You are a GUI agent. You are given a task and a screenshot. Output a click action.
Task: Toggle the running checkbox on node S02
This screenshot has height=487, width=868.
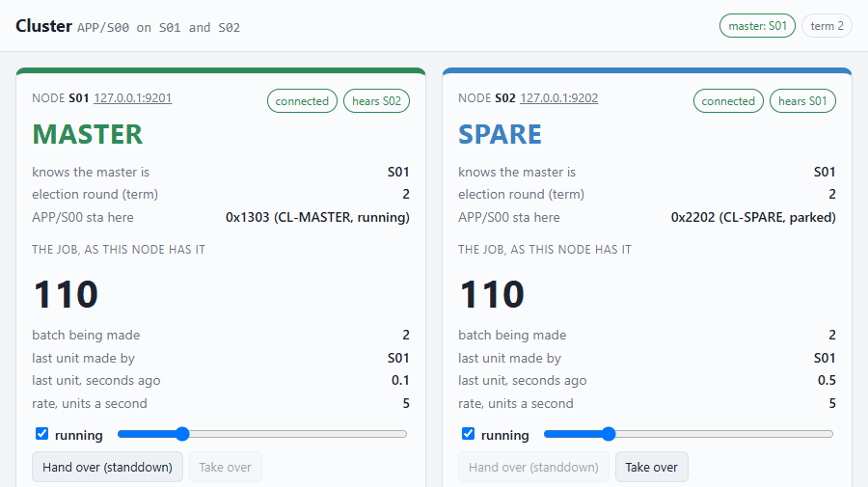click(469, 434)
